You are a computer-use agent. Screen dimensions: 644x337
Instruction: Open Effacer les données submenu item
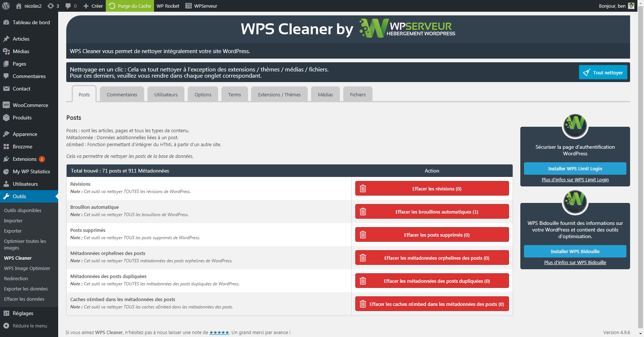click(x=24, y=299)
